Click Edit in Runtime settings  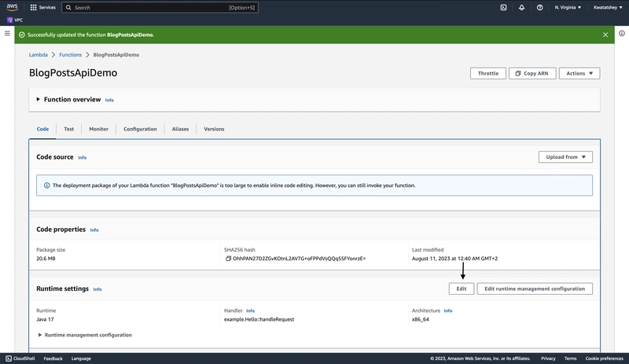click(x=462, y=289)
